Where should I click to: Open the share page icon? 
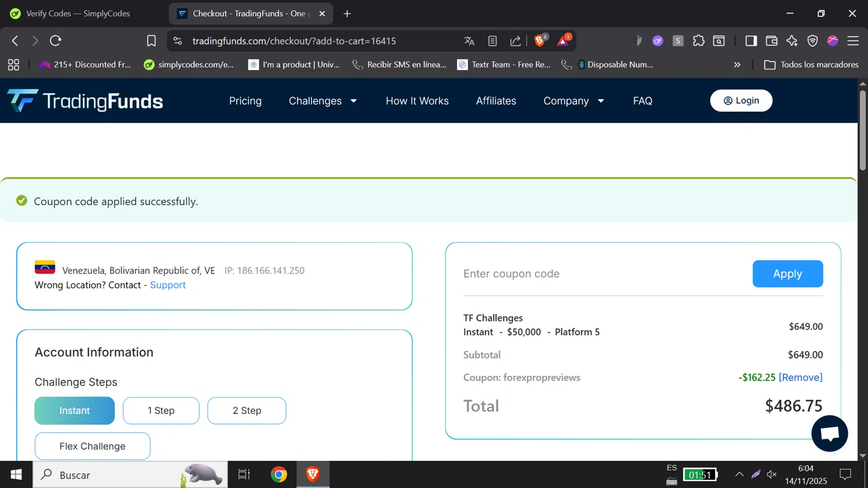(515, 40)
